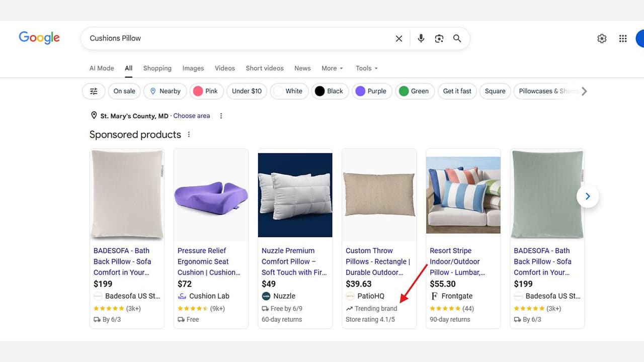Open the News tab

pyautogui.click(x=302, y=68)
